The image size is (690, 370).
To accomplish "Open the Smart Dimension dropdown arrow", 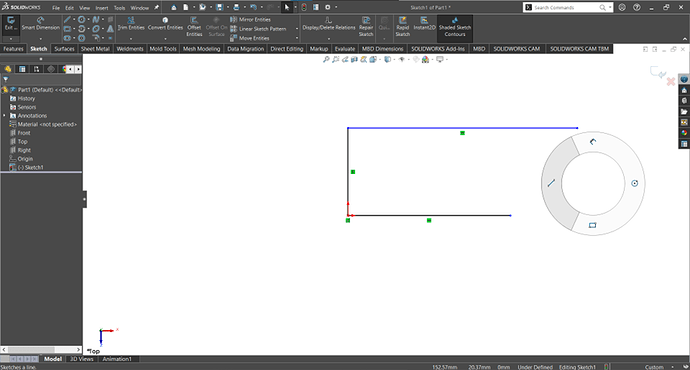I will [40, 39].
